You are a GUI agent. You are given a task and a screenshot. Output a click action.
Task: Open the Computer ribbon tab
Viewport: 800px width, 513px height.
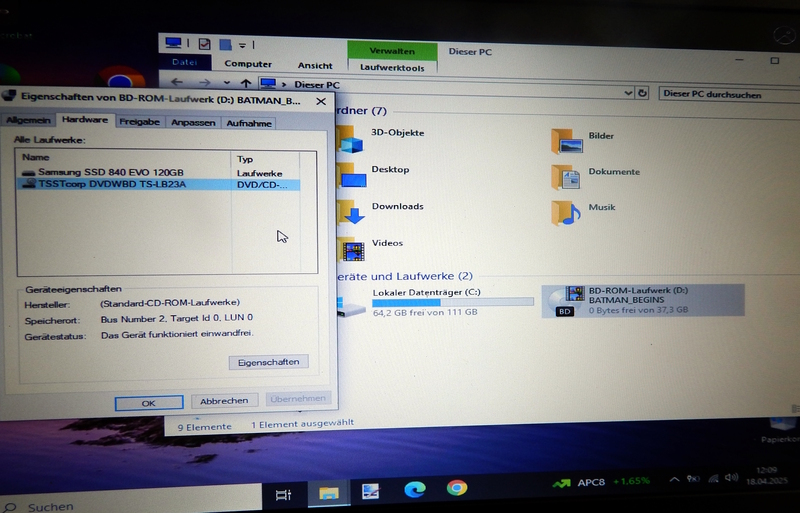tap(248, 64)
